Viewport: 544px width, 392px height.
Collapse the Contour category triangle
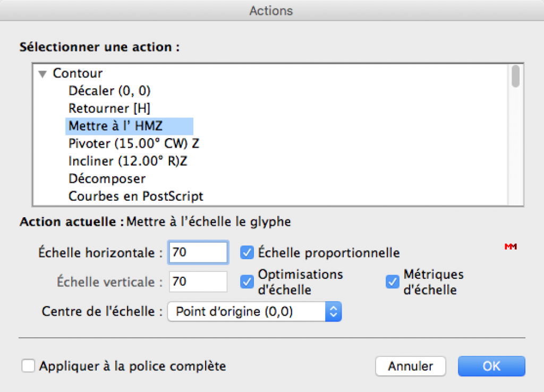pyautogui.click(x=43, y=74)
